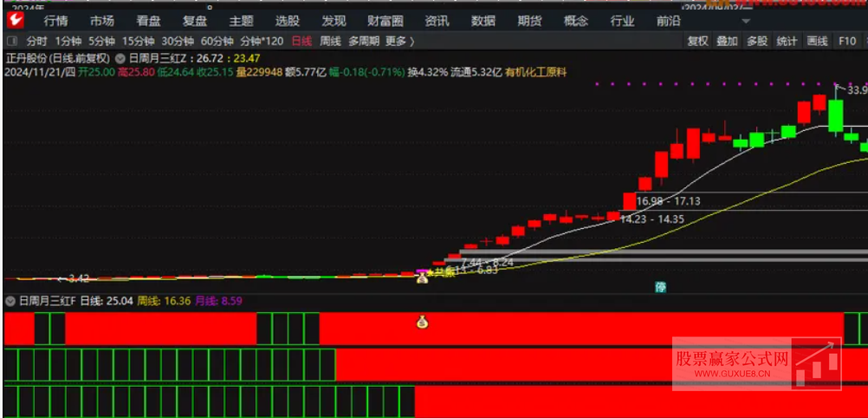Go to the 发现 menu
The image size is (868, 418).
click(334, 22)
